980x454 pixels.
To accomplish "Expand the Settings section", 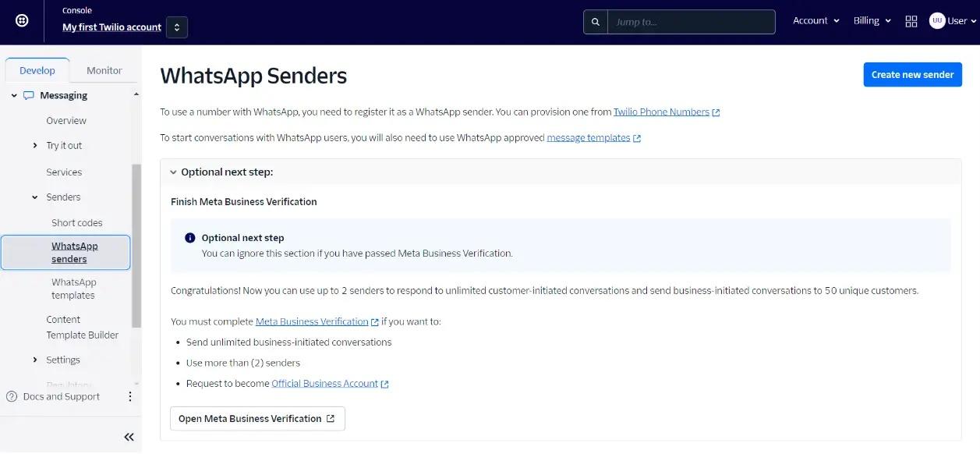I will [x=34, y=360].
